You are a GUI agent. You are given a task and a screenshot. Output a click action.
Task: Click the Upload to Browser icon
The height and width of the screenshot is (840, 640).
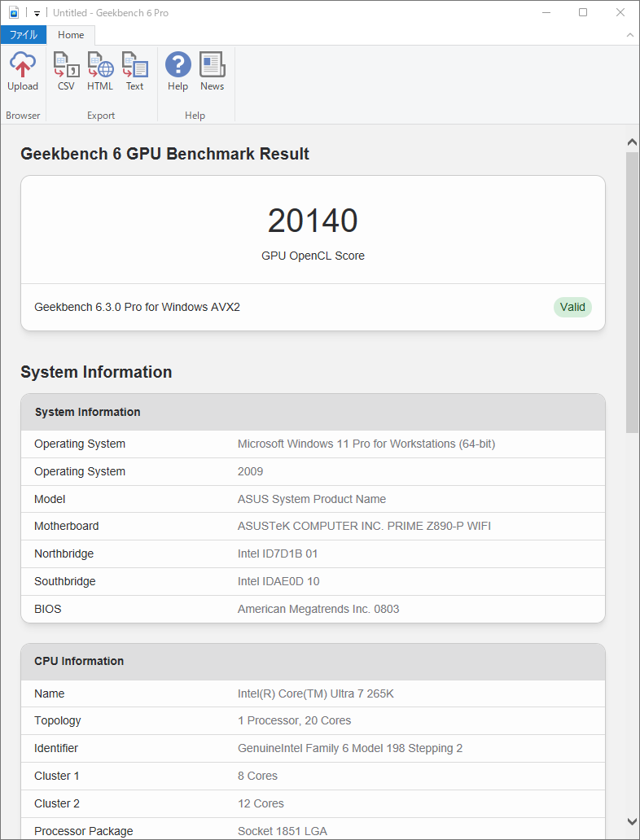pyautogui.click(x=23, y=72)
